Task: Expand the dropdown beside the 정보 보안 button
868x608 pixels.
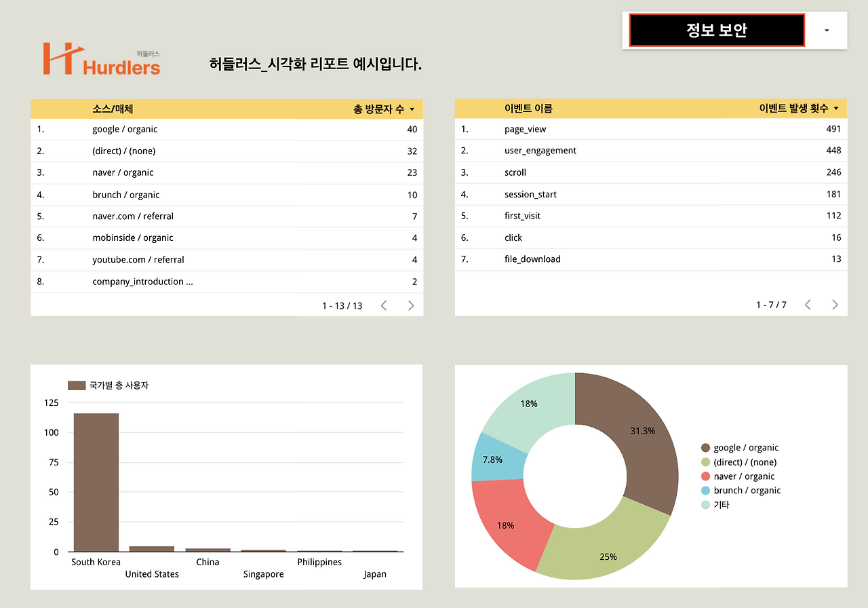Action: tap(825, 31)
